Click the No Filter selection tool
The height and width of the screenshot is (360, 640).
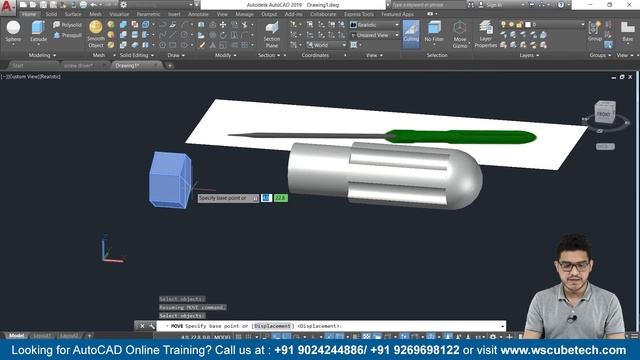tap(434, 31)
